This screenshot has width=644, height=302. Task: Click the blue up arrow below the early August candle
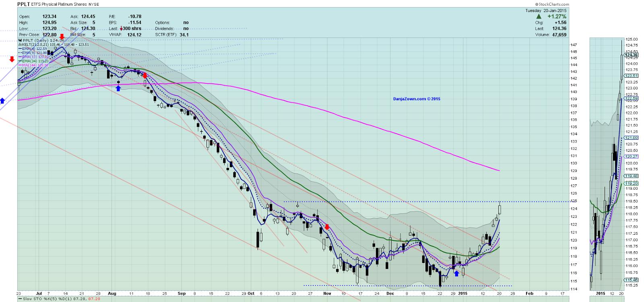pyautogui.click(x=118, y=88)
